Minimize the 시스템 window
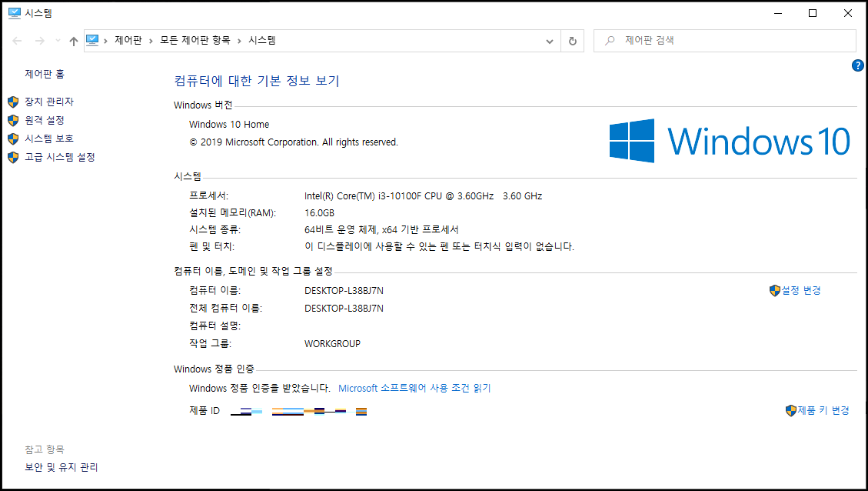 pyautogui.click(x=778, y=13)
